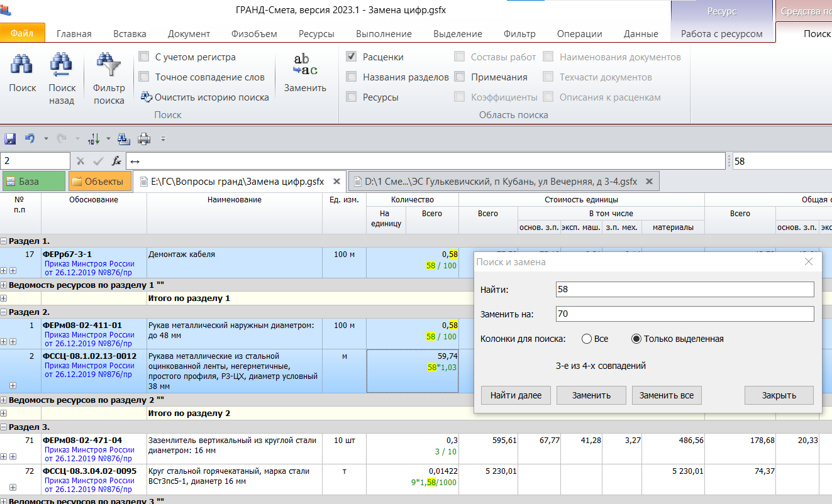The image size is (832, 504).
Task: Click the printer icon in quick toolbar
Action: tap(144, 138)
